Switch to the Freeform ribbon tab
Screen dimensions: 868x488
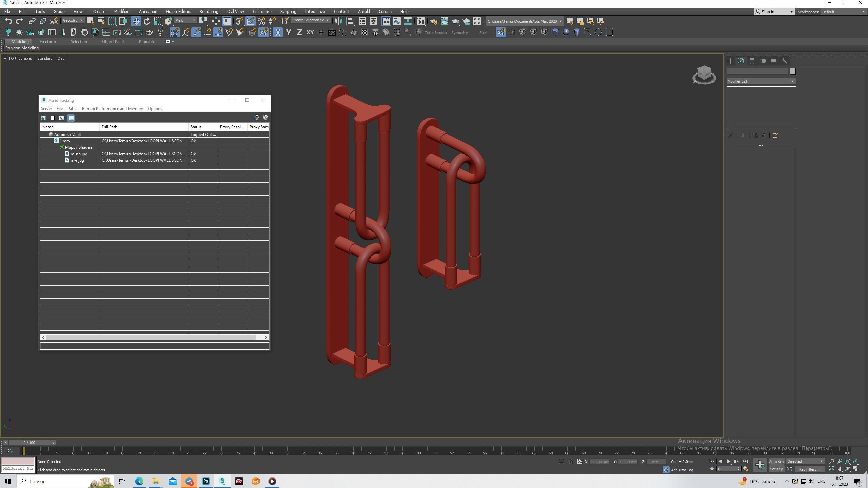pyautogui.click(x=47, y=42)
